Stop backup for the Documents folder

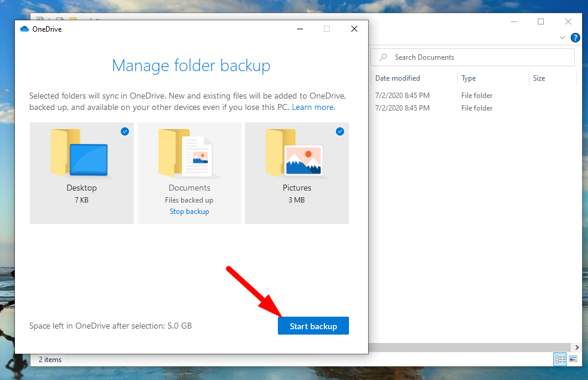[189, 212]
